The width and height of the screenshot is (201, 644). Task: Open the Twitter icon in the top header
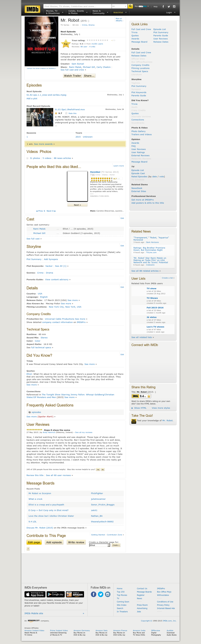coord(169,6)
